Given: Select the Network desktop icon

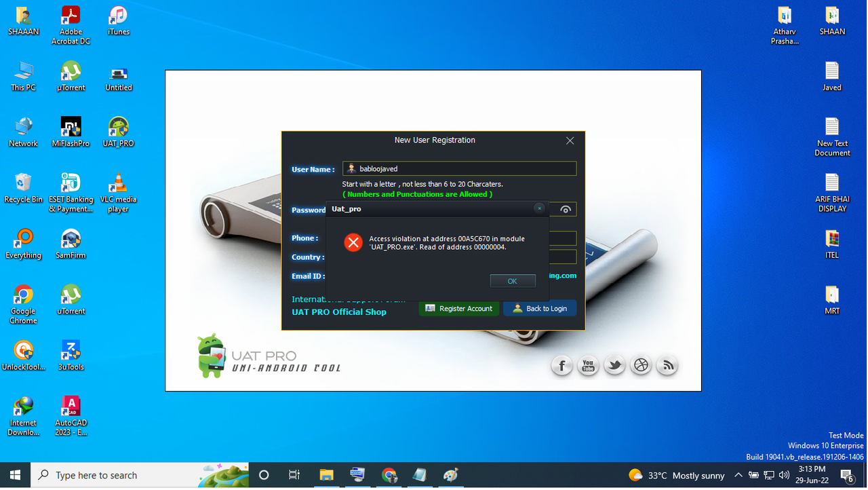Looking at the screenshot, I should click(x=24, y=132).
